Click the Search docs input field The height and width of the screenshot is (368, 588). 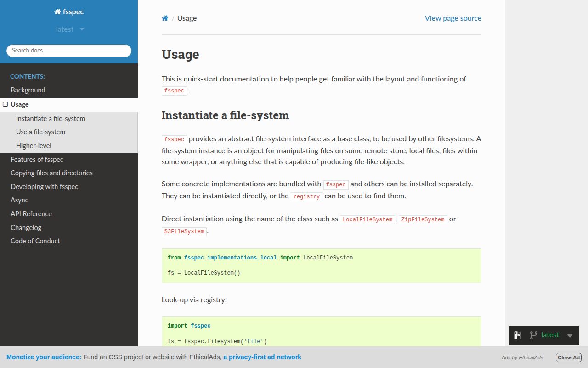[69, 51]
